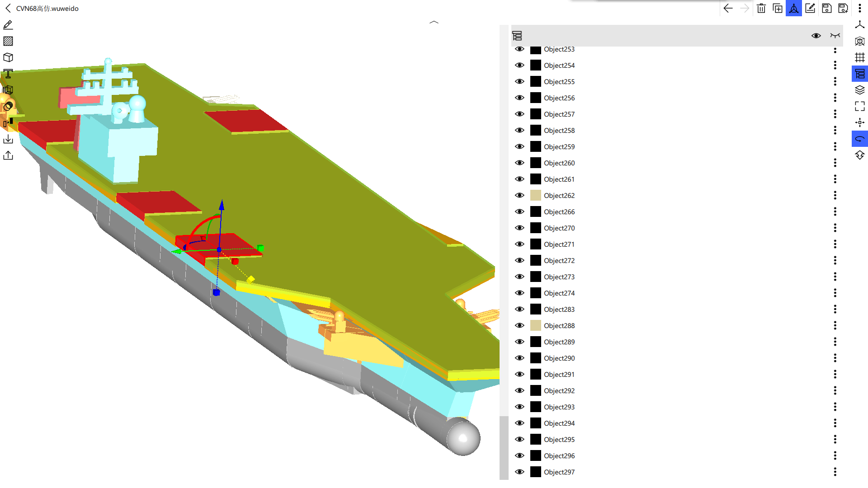
Task: Toggle visibility of Object288
Action: [x=520, y=325]
